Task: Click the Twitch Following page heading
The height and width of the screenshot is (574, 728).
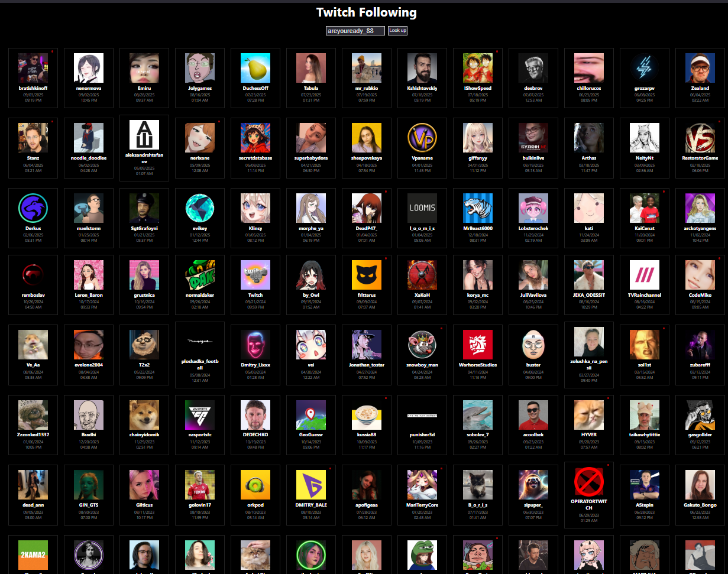Action: pos(367,12)
